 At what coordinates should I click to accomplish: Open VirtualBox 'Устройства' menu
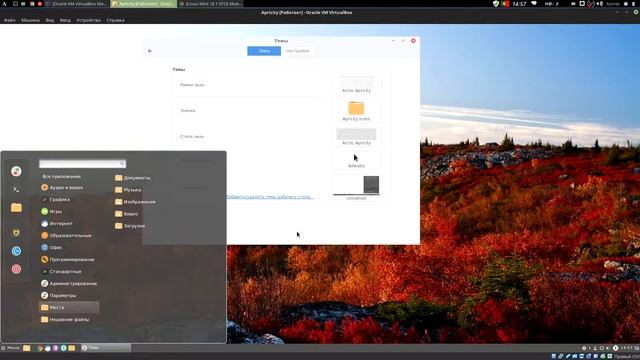point(88,20)
